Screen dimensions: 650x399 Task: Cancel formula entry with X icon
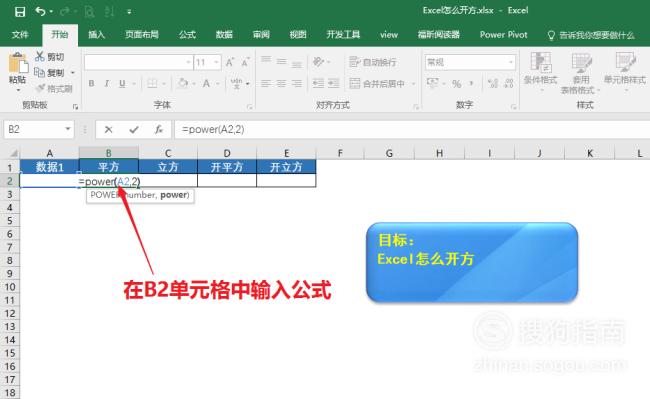point(109,130)
